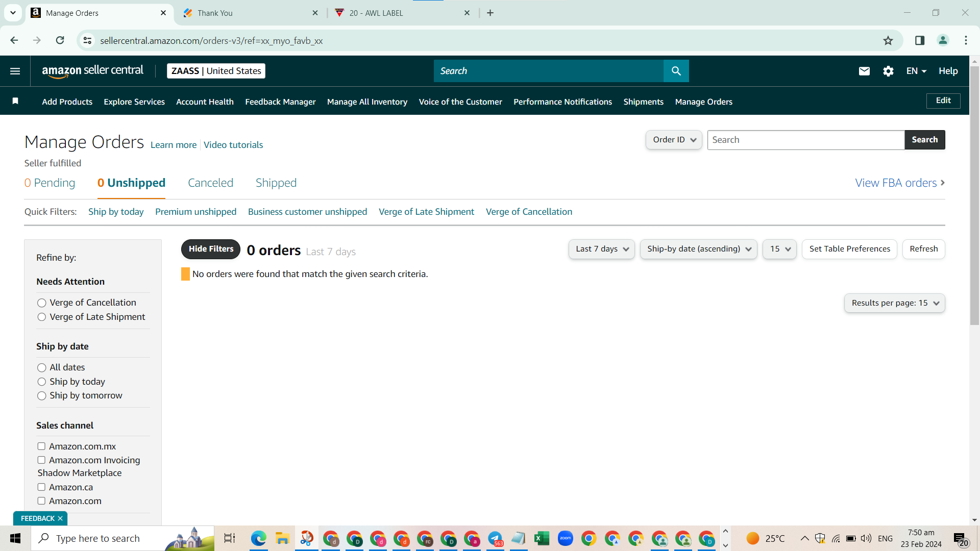Close the 20 - AWL LABEL tab
The width and height of the screenshot is (980, 551).
[x=467, y=13]
